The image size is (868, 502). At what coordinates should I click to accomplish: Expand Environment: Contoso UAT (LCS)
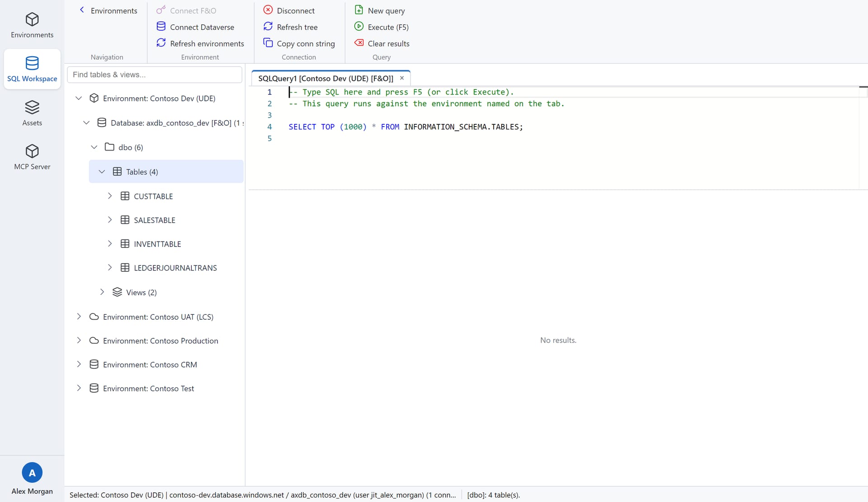click(x=79, y=317)
